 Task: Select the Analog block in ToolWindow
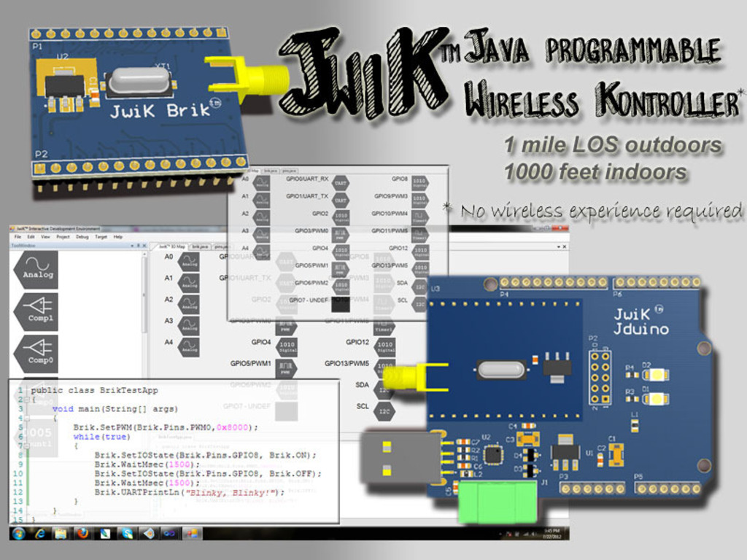pos(36,270)
